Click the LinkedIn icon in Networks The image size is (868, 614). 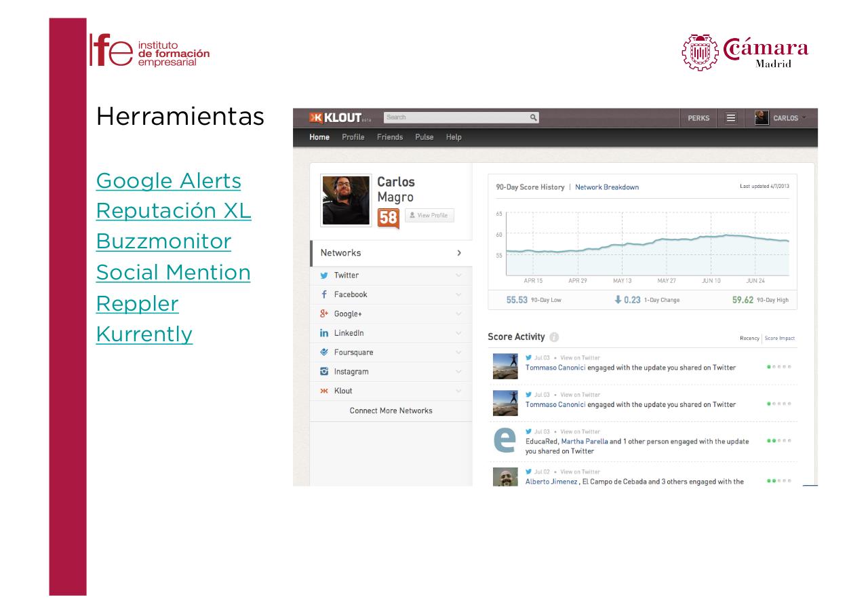(323, 333)
